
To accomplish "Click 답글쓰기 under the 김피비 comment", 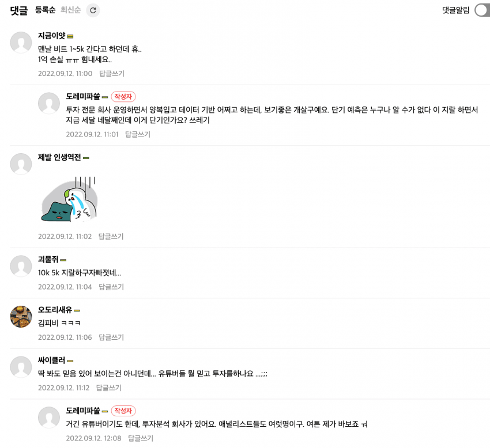I will (x=111, y=337).
